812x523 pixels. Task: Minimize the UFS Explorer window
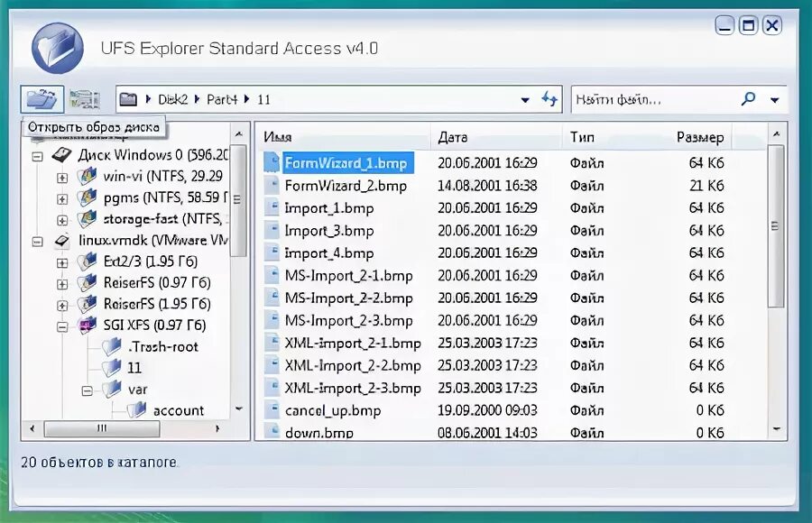(x=724, y=25)
